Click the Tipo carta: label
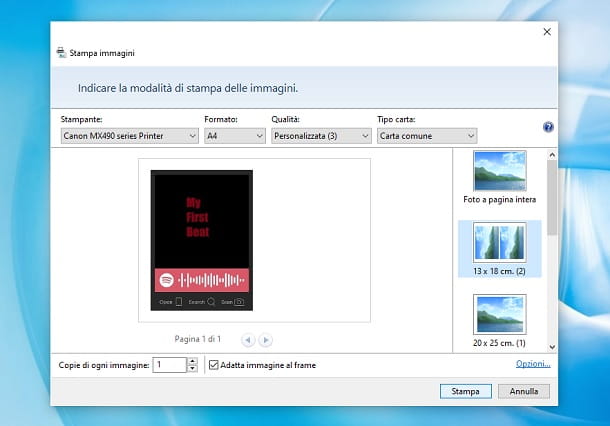 [x=396, y=119]
